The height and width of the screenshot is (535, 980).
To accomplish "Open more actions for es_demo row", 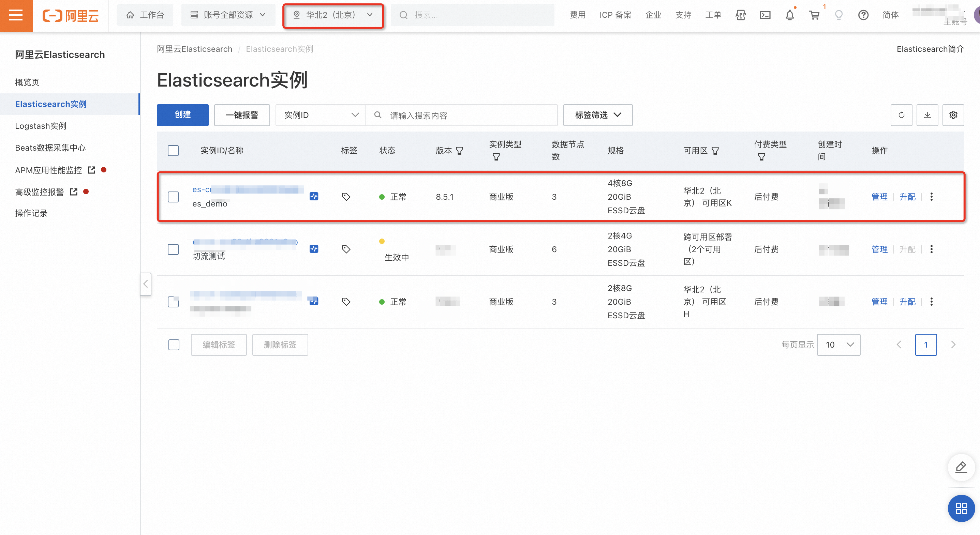I will [931, 197].
